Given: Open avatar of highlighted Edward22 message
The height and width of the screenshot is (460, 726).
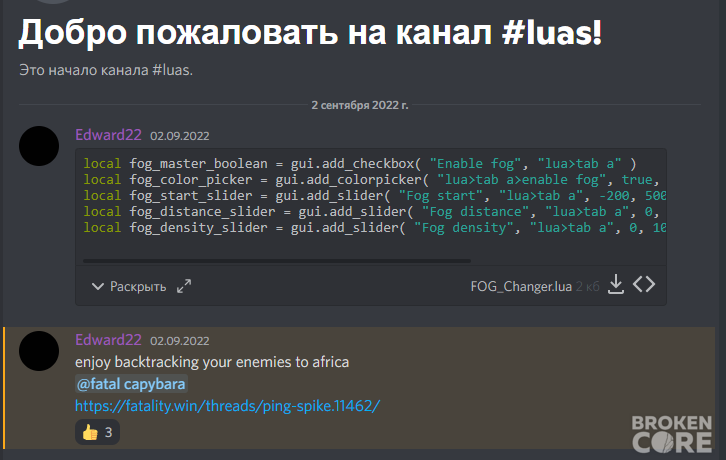Looking at the screenshot, I should [x=39, y=351].
